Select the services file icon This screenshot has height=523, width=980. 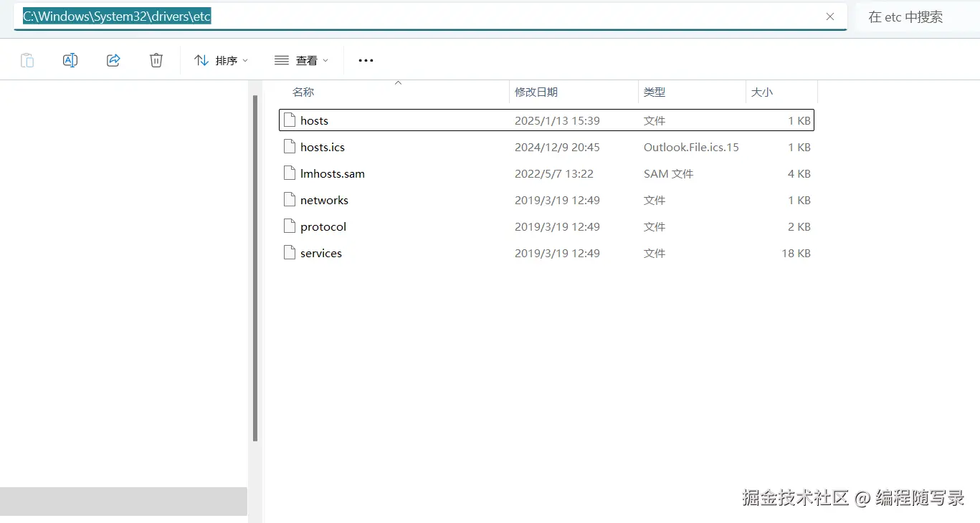tap(290, 253)
